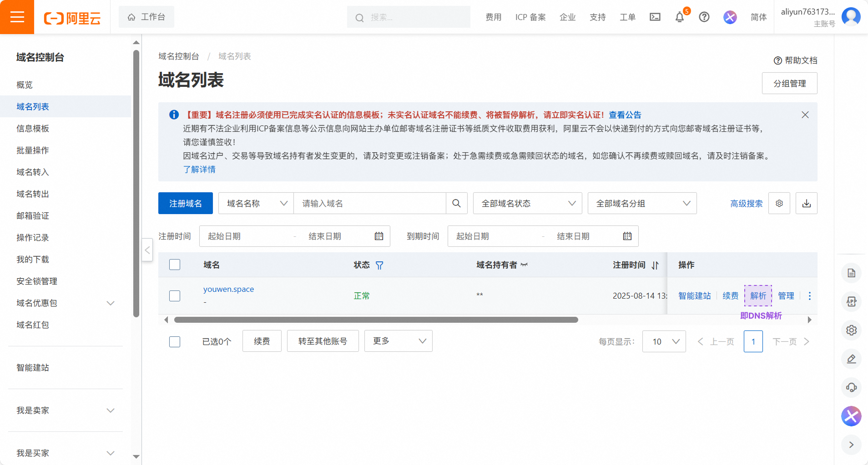Screen dimensions: 868x465
Task: Open Info Templates in sidebar
Action: [33, 129]
